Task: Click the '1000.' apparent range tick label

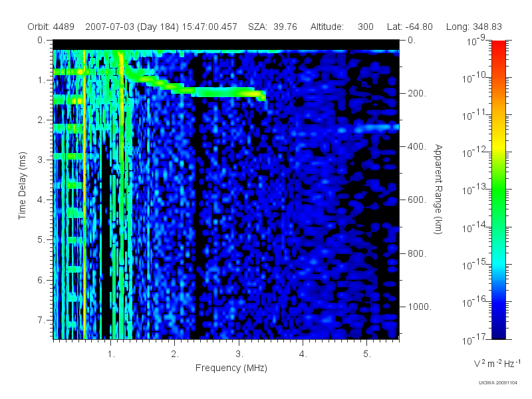Action: point(420,307)
